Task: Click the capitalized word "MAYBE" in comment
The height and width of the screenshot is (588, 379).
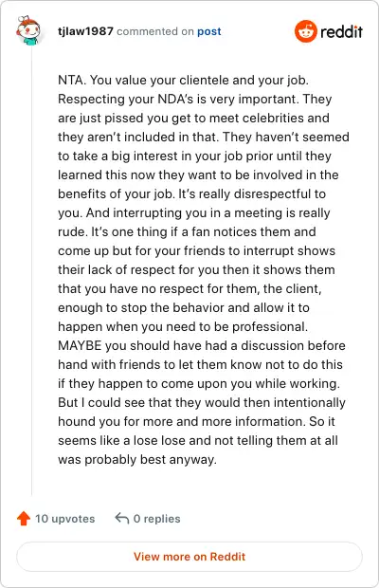Action: coord(80,346)
